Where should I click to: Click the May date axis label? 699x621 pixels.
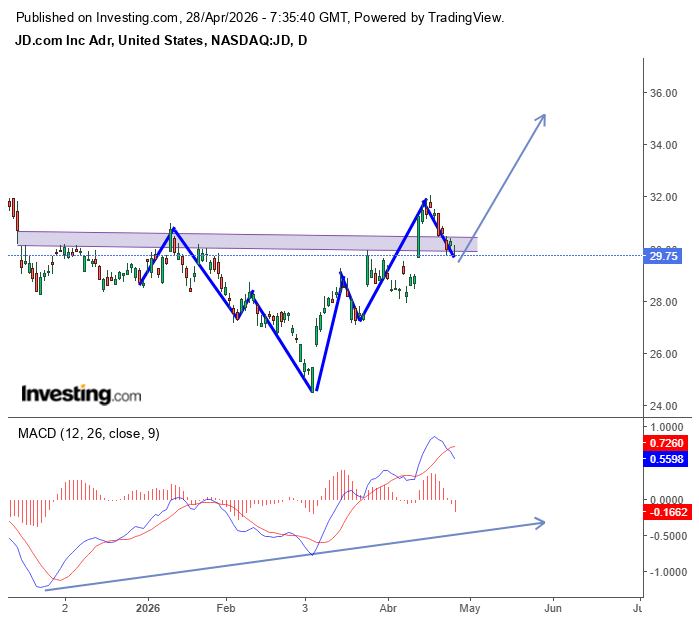(x=470, y=609)
